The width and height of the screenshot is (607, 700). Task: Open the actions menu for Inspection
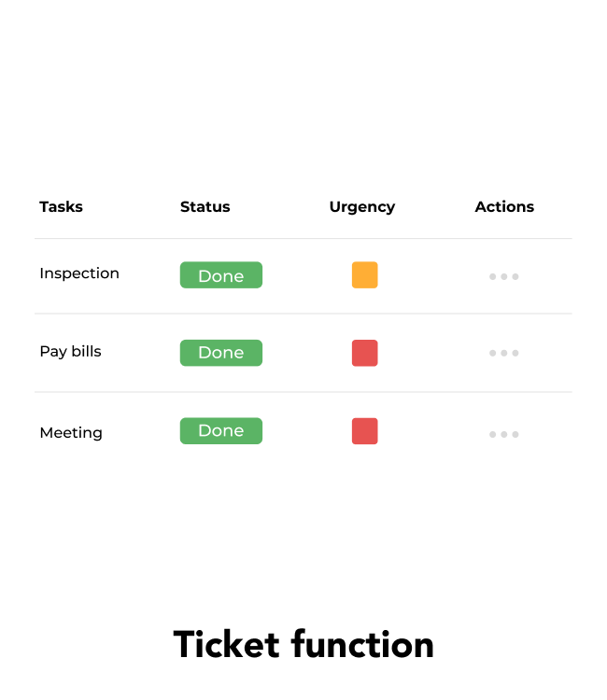point(504,277)
